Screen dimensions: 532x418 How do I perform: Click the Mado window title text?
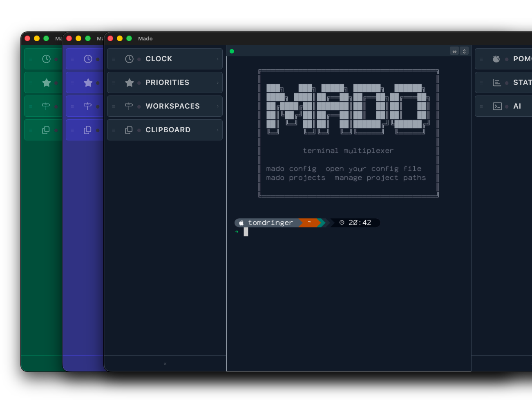point(145,38)
